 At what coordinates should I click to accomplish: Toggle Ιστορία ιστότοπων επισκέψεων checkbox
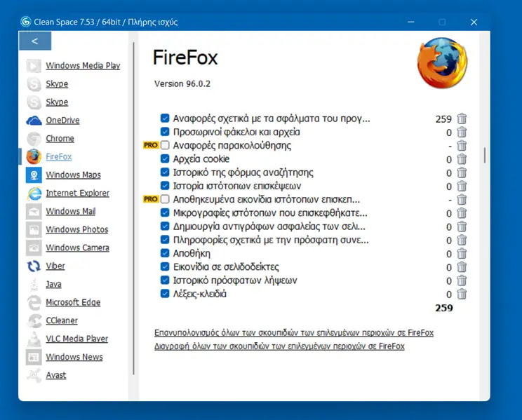pos(165,186)
